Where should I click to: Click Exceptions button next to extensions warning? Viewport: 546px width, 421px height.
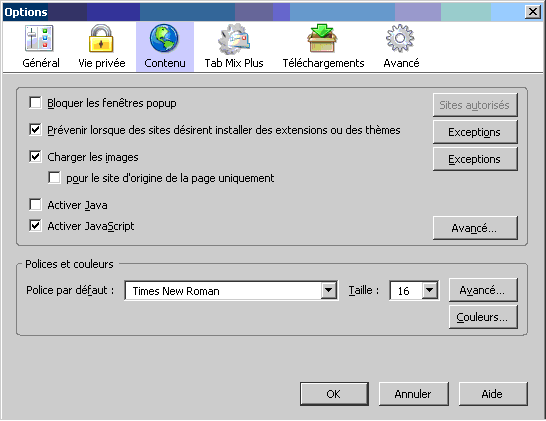(x=475, y=132)
